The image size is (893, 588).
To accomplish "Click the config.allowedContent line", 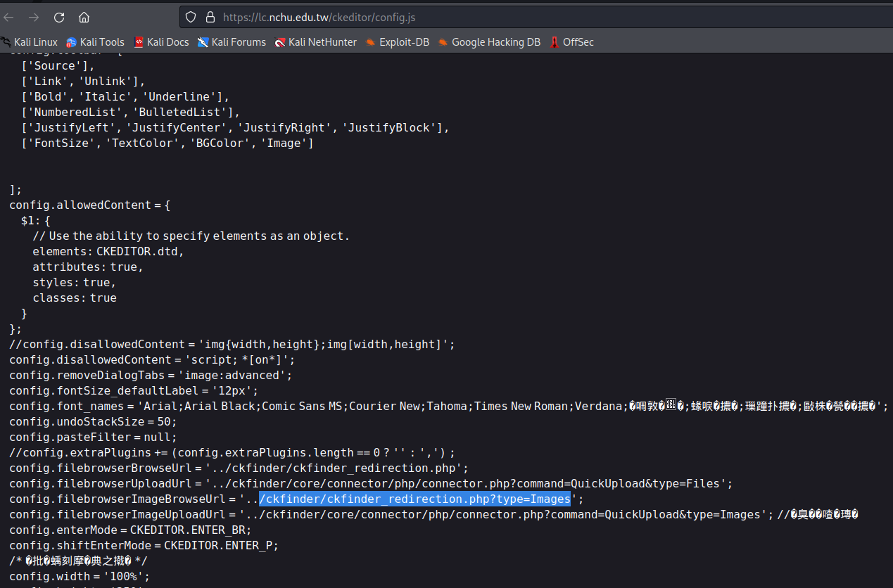I will [x=90, y=205].
